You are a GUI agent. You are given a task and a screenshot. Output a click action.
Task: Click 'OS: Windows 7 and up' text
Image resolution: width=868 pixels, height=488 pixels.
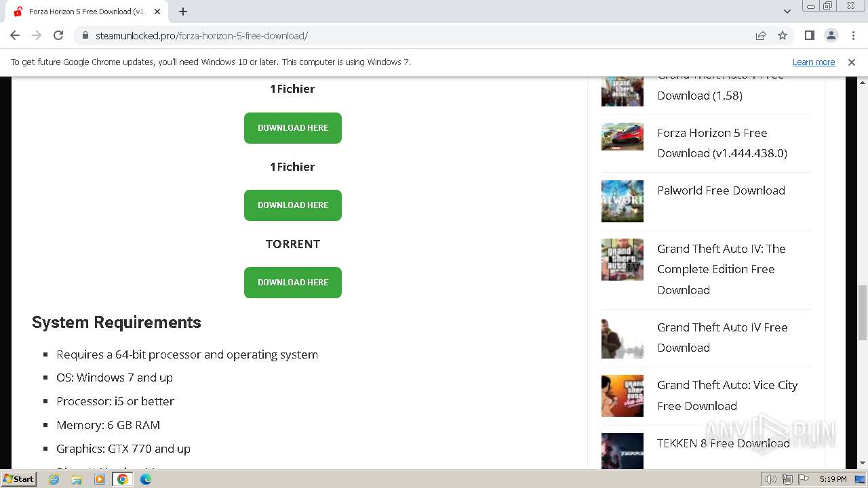115,378
